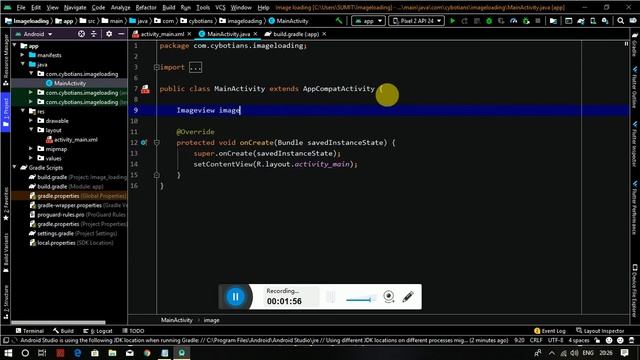Click the related XML file gutter icon on line 7
Image resolution: width=640 pixels, height=360 pixels.
[145, 89]
